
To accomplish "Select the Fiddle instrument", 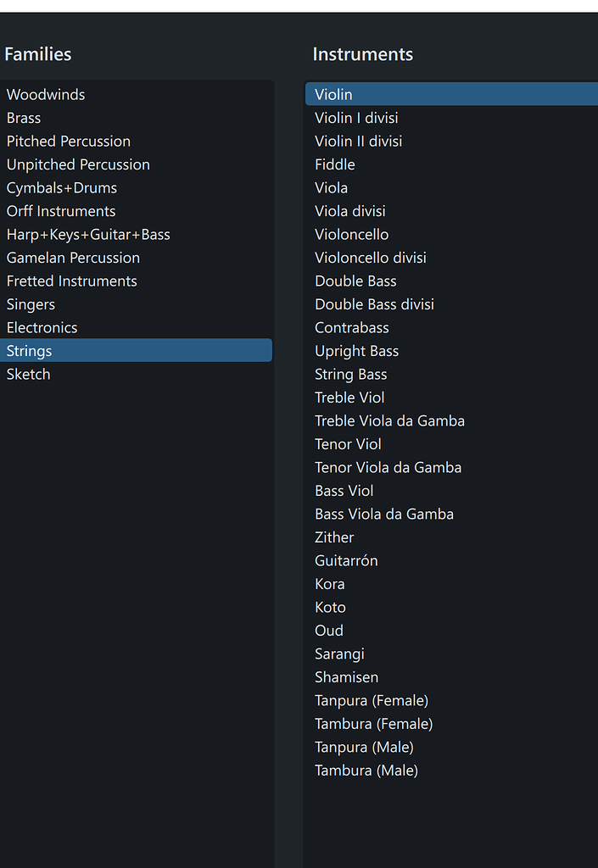I will coord(334,164).
